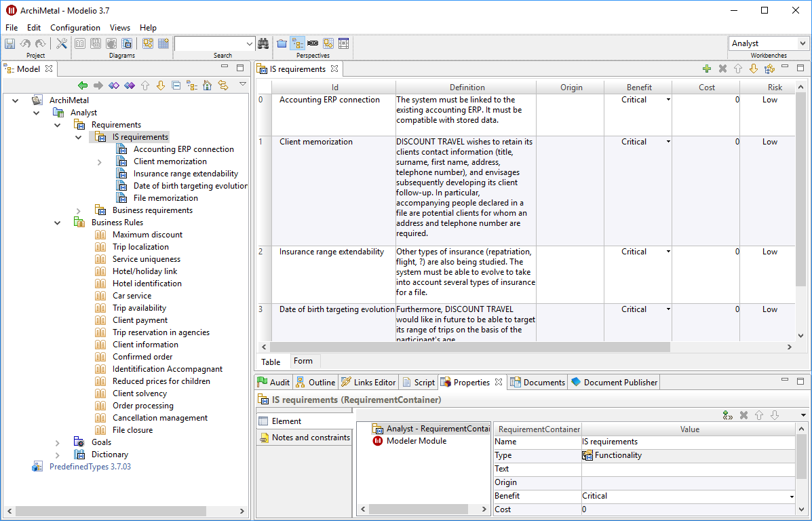Select Notes and constraints section

tap(304, 438)
